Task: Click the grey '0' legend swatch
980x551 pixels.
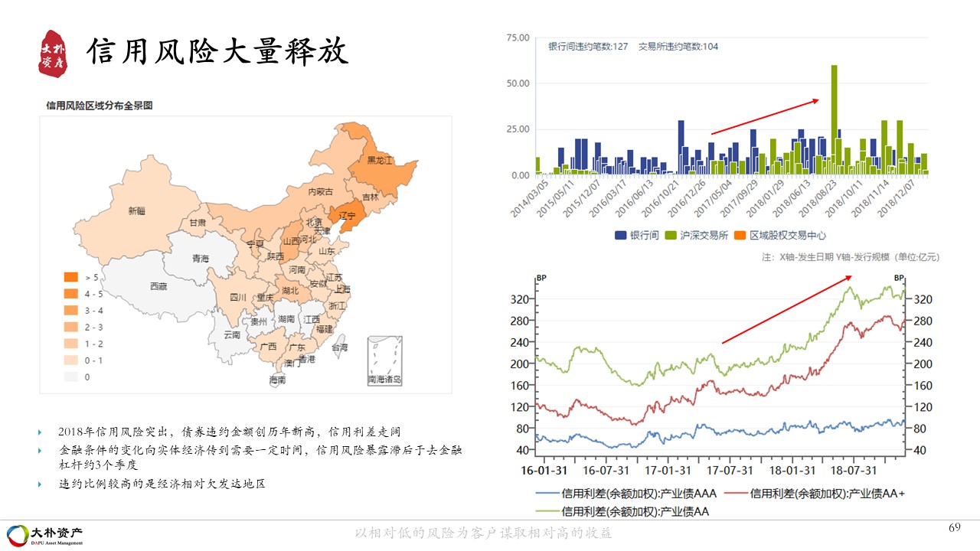Action: point(71,377)
